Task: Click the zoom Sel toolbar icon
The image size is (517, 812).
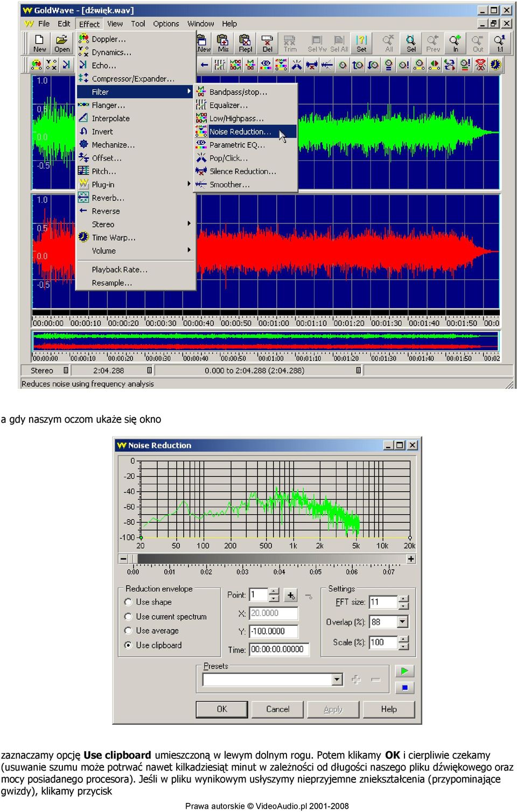Action: (x=411, y=43)
